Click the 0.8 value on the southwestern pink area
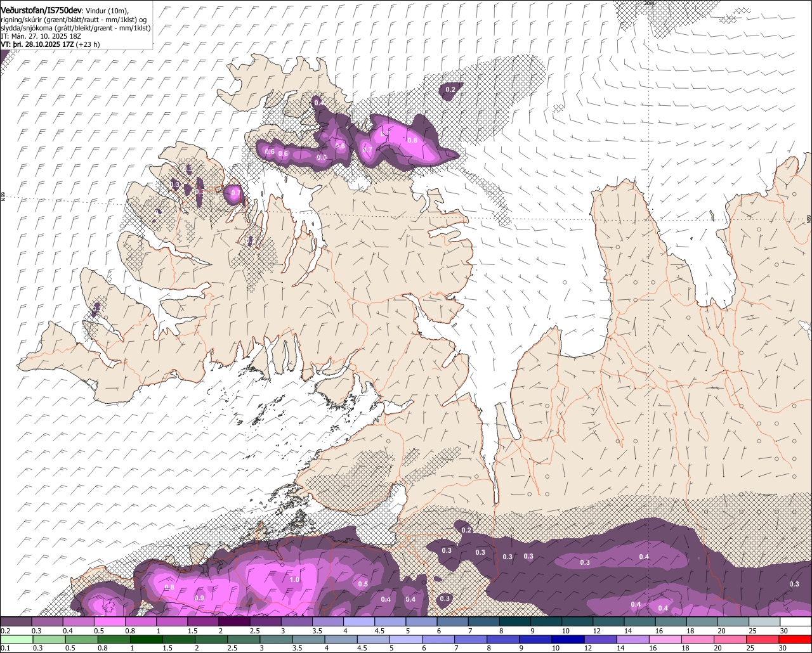The width and height of the screenshot is (812, 653). [x=169, y=587]
